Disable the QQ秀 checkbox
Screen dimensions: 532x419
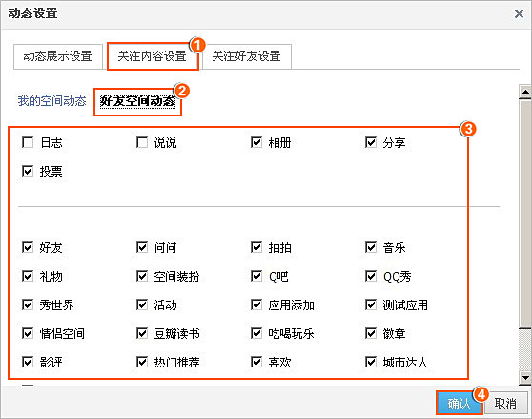[371, 276]
